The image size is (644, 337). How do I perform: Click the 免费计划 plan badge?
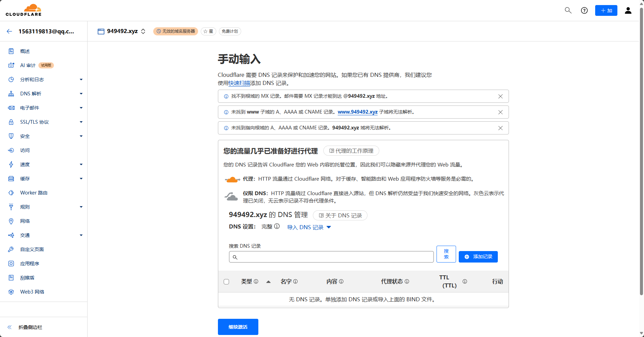pyautogui.click(x=230, y=31)
